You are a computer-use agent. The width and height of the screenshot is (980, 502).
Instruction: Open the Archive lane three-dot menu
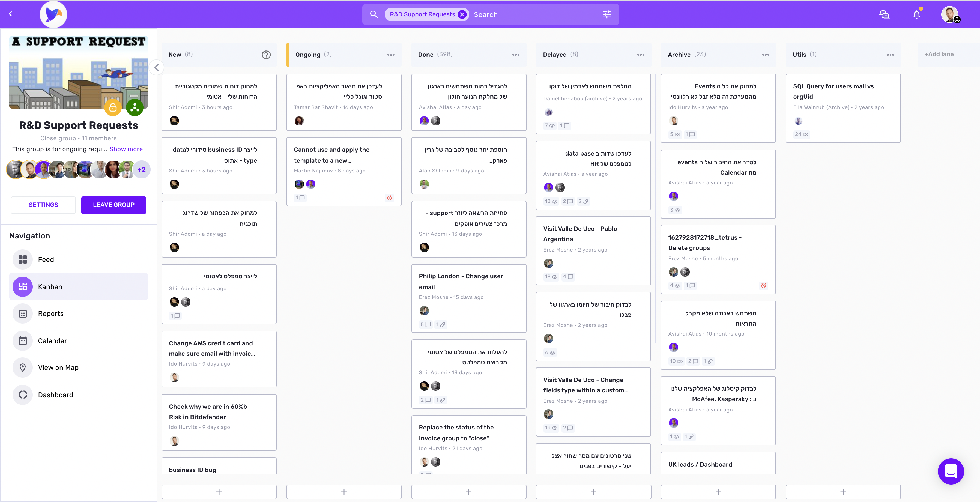[x=766, y=55]
